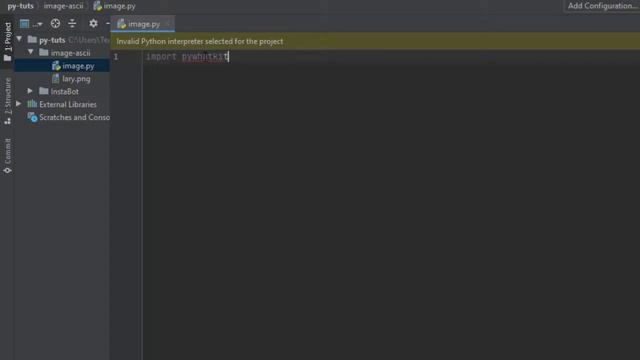640x360 pixels.
Task: Open the Commit tool window
Action: pos(7,156)
